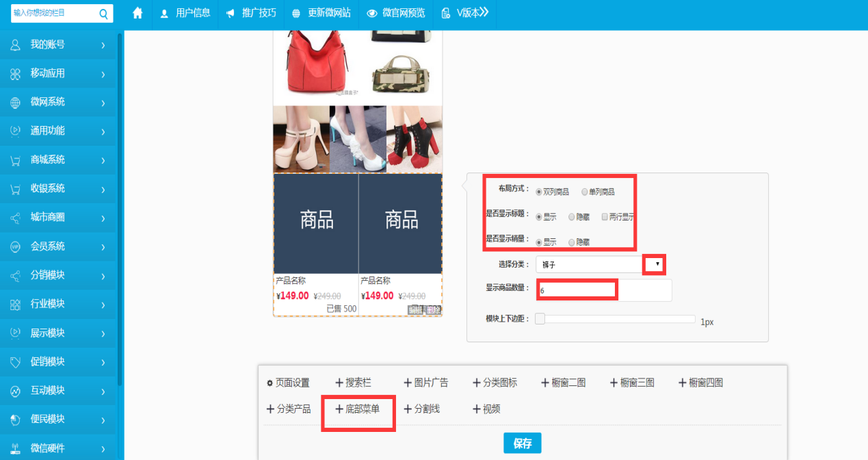Enable the 两行显示 checkbox
The image size is (868, 460).
coord(605,217)
